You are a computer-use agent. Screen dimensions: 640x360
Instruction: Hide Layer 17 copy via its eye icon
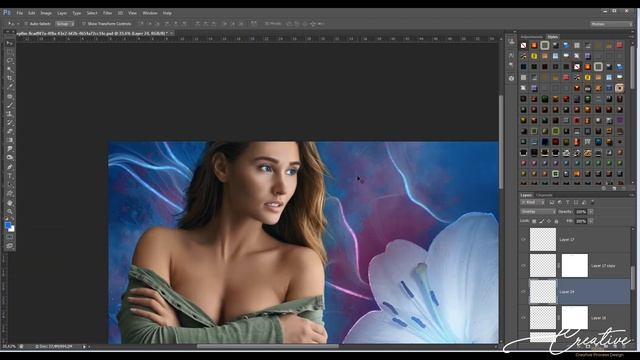(x=524, y=266)
